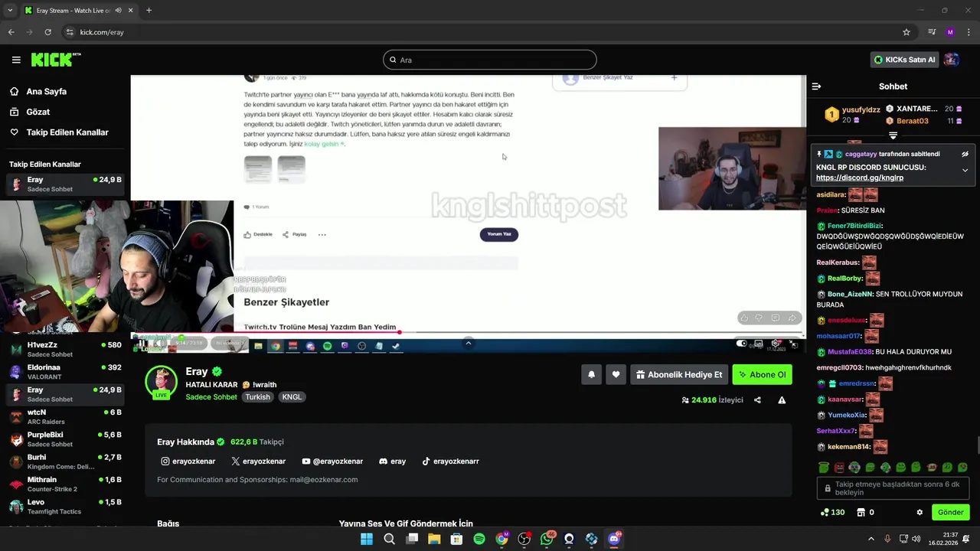Open erayozkenarr TikTok link
The width and height of the screenshot is (980, 551).
[451, 461]
